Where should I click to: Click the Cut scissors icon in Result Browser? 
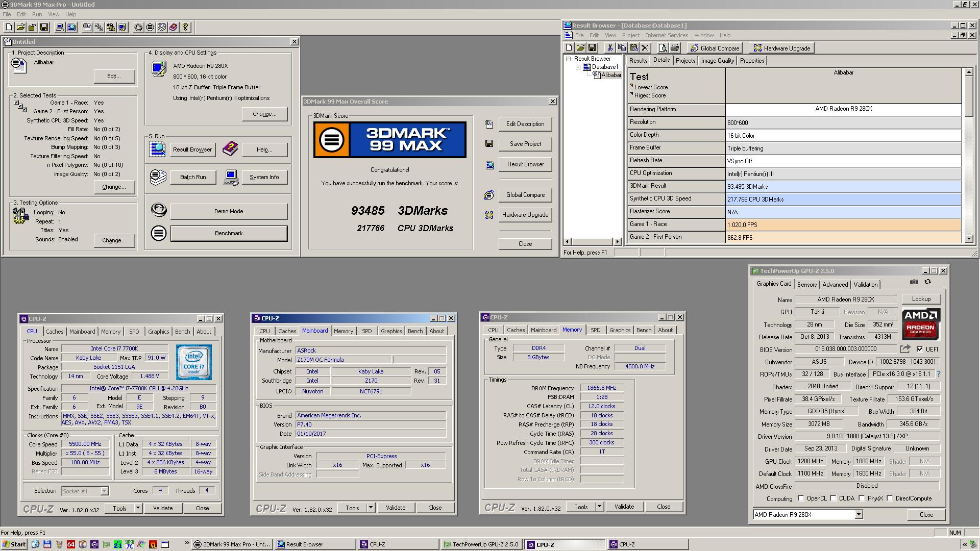pos(609,48)
